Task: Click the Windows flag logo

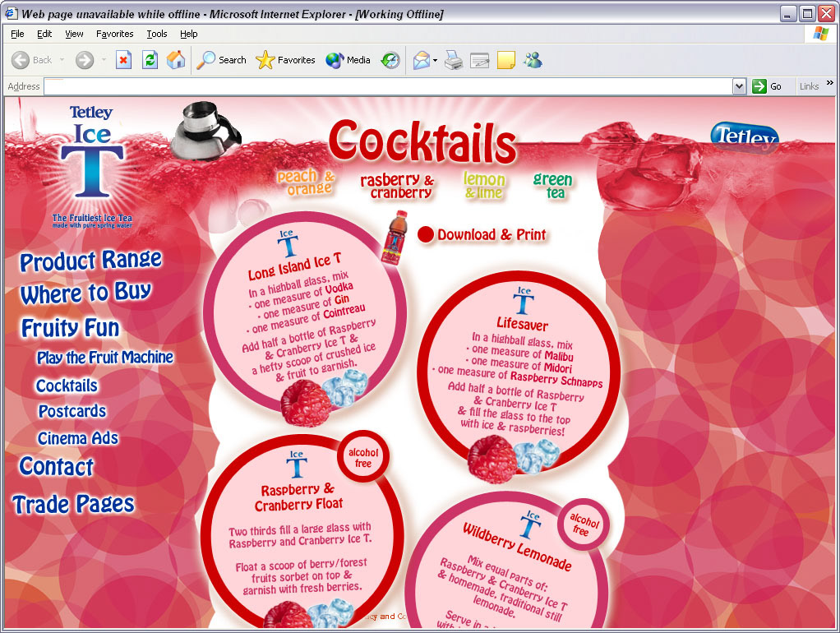Action: tap(820, 33)
